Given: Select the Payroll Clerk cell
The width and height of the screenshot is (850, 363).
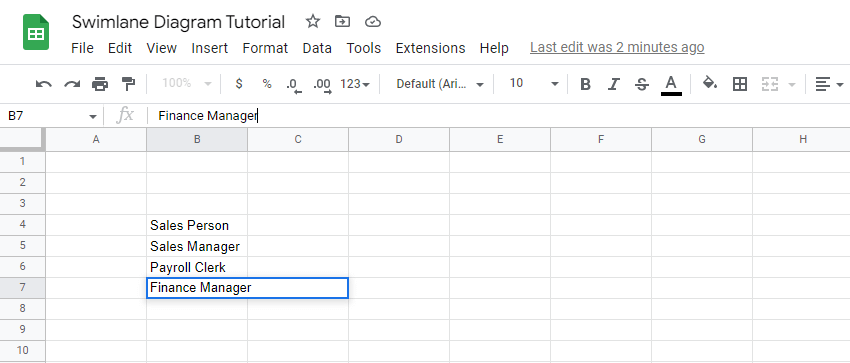Looking at the screenshot, I should click(197, 267).
